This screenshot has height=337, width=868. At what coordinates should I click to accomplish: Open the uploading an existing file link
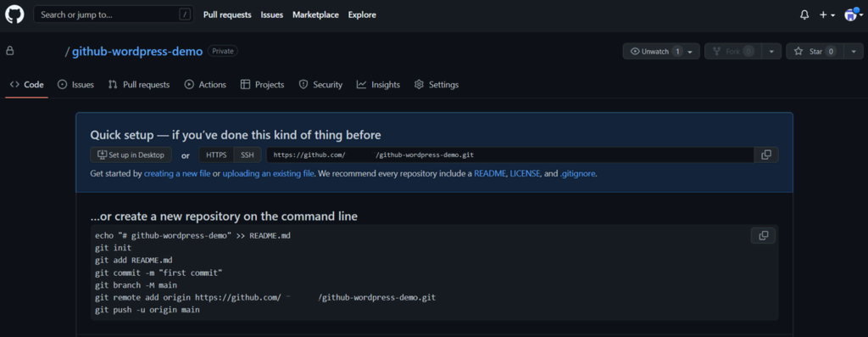[x=269, y=173]
